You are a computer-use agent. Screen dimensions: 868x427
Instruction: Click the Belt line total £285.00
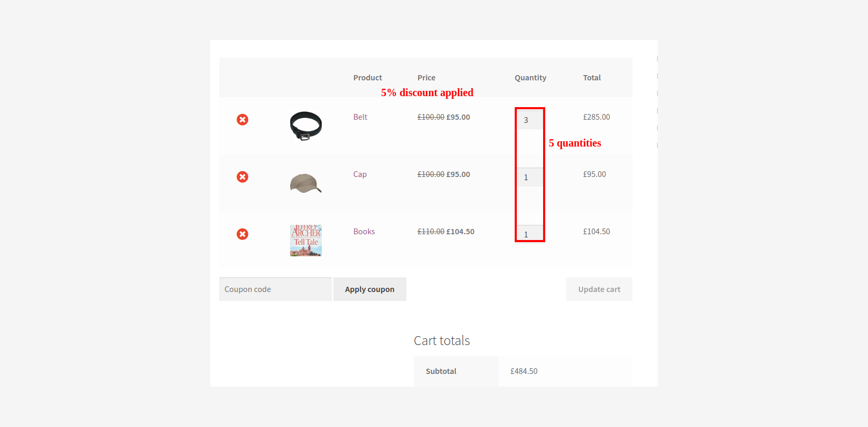tap(597, 117)
